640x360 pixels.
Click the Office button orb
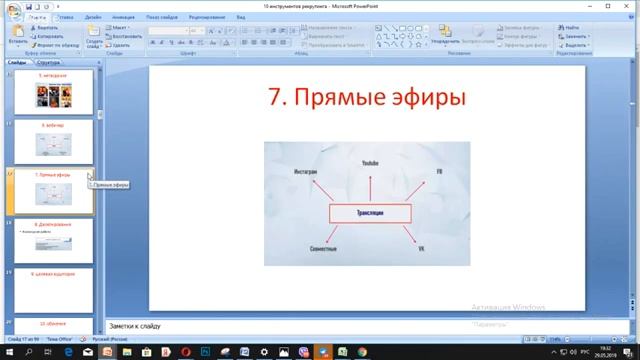tap(14, 11)
